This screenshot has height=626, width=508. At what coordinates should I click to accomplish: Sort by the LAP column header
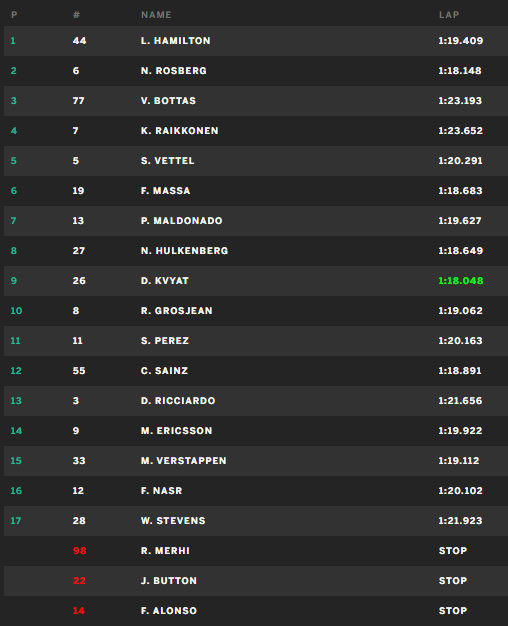pos(449,15)
